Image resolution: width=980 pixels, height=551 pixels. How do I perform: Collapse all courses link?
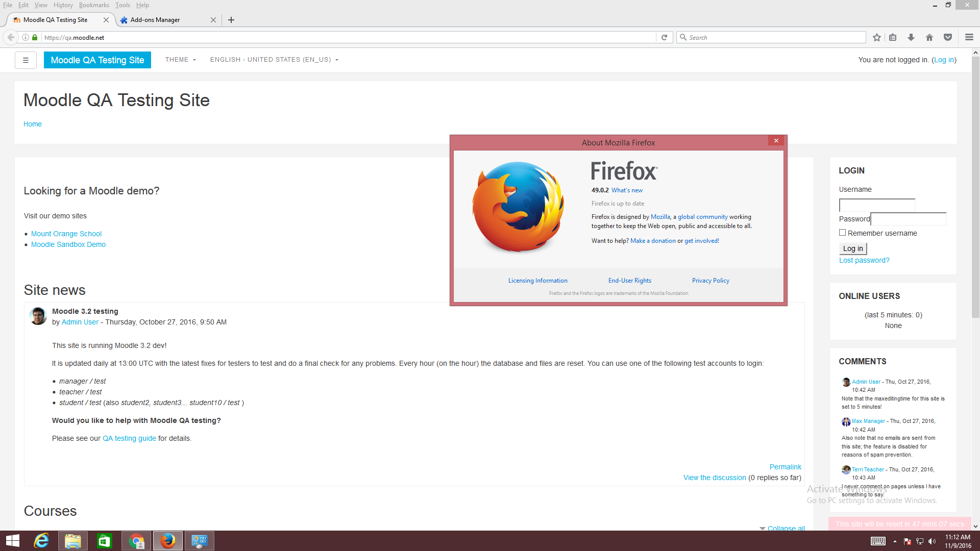point(786,528)
